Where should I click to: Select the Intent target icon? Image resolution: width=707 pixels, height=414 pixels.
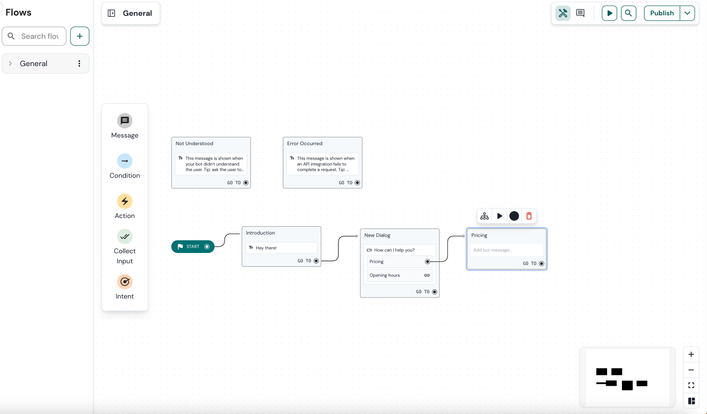tap(124, 282)
